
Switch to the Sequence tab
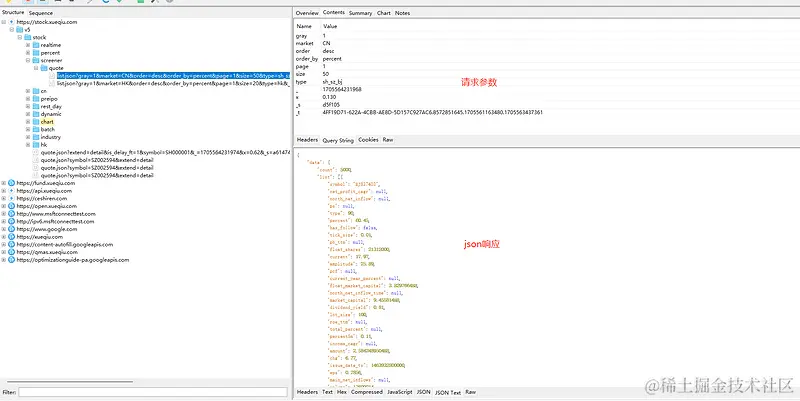41,13
